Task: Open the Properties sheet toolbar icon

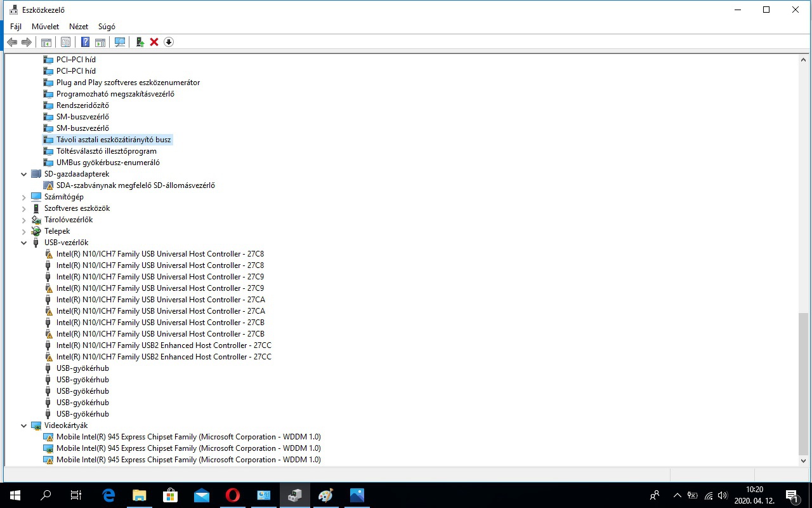Action: click(65, 42)
